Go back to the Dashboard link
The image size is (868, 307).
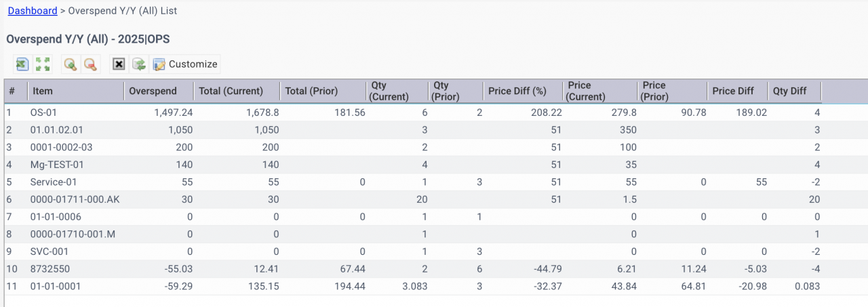point(33,11)
